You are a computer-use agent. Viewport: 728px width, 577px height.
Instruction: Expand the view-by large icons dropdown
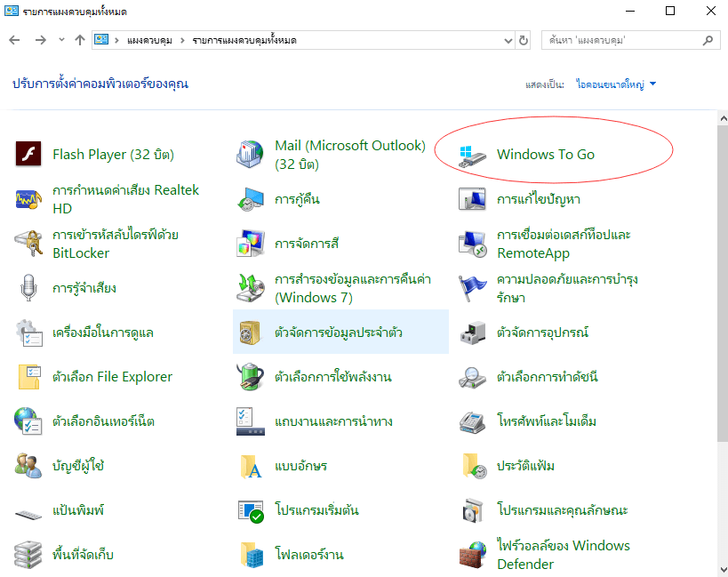[x=652, y=84]
